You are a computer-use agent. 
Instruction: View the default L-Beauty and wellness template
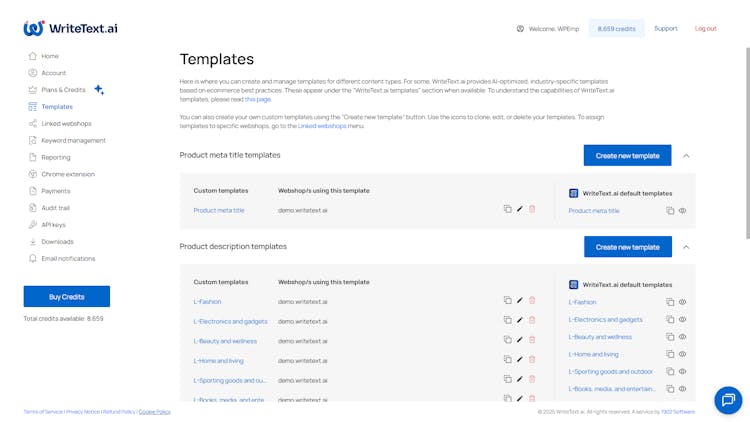tap(683, 337)
